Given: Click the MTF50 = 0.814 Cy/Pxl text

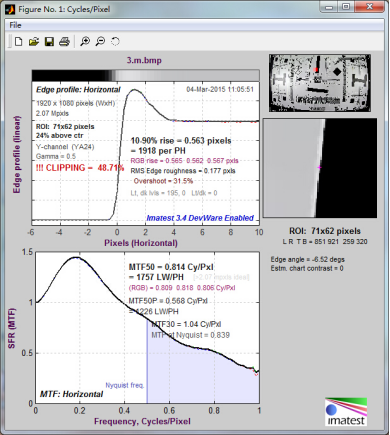Looking at the screenshot, I should tap(171, 267).
